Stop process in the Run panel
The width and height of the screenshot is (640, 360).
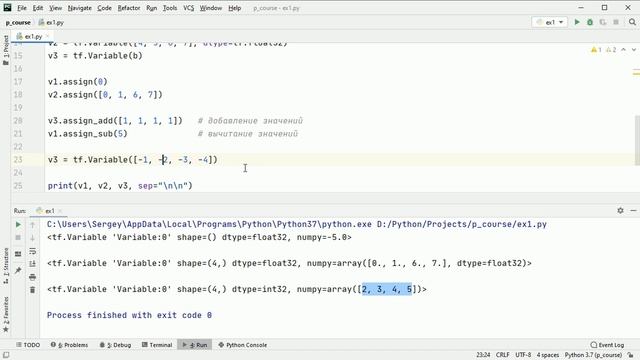18,238
